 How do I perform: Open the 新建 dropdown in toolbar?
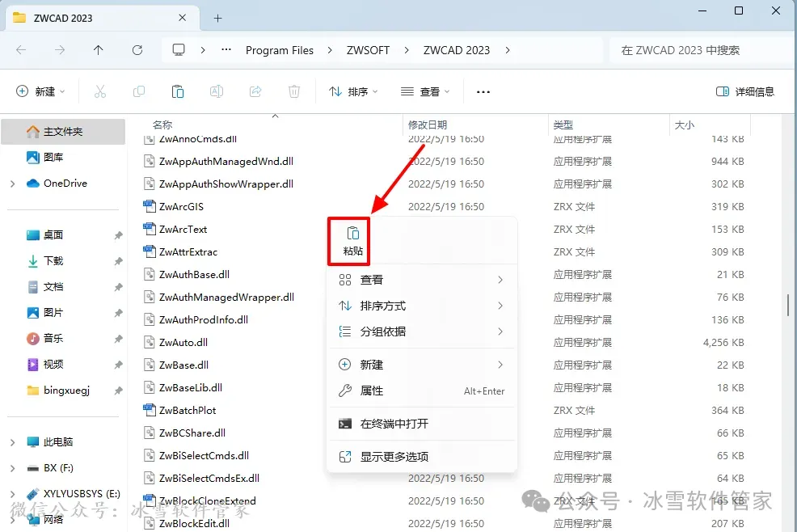point(40,91)
